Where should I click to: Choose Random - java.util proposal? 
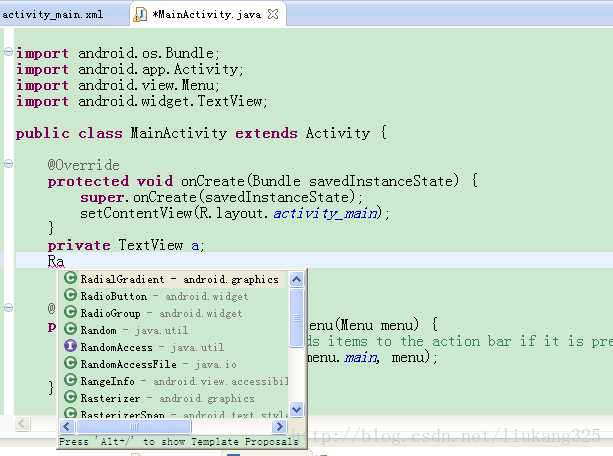coord(175,330)
